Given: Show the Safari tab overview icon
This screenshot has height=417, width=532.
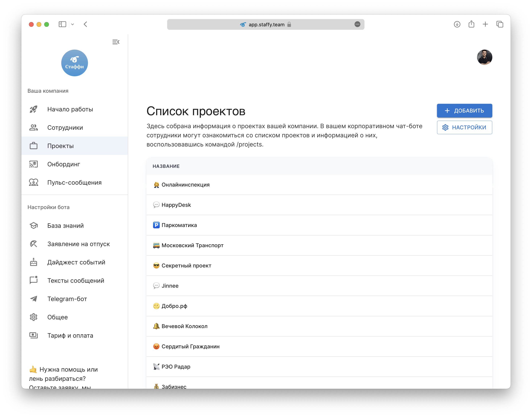Looking at the screenshot, I should [x=500, y=24].
